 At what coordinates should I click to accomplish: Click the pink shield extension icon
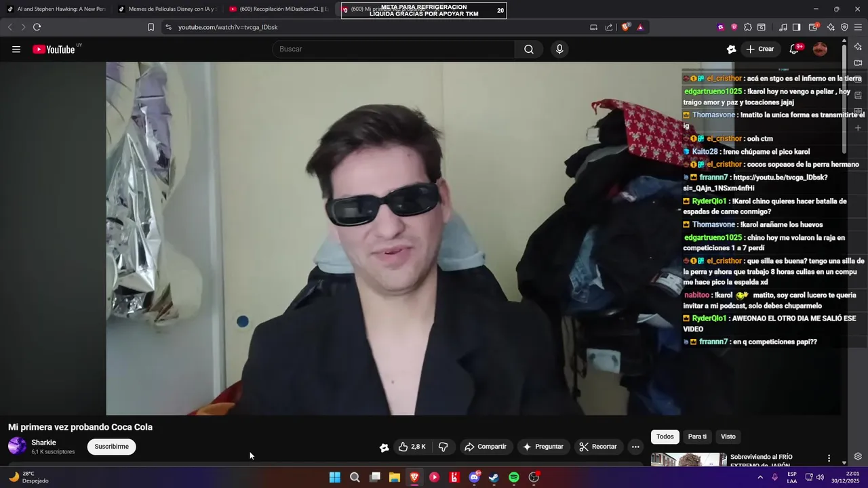pyautogui.click(x=734, y=27)
